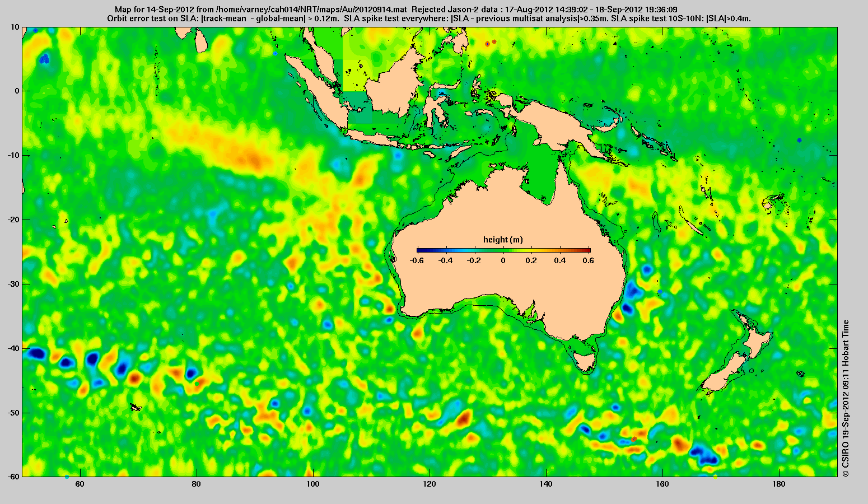The height and width of the screenshot is (504, 868).
Task: Click latitude axis label -50
Action: pos(14,413)
